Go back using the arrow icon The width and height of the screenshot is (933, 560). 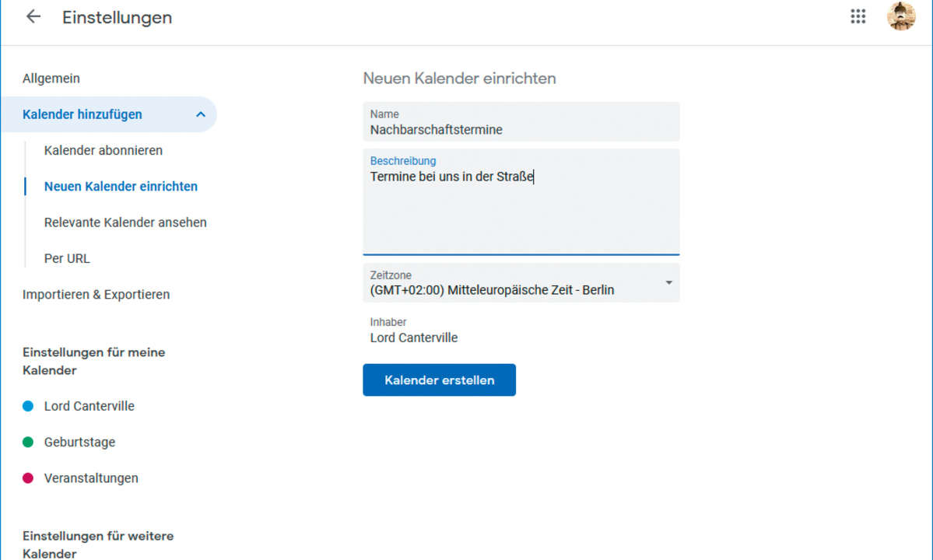pos(33,16)
